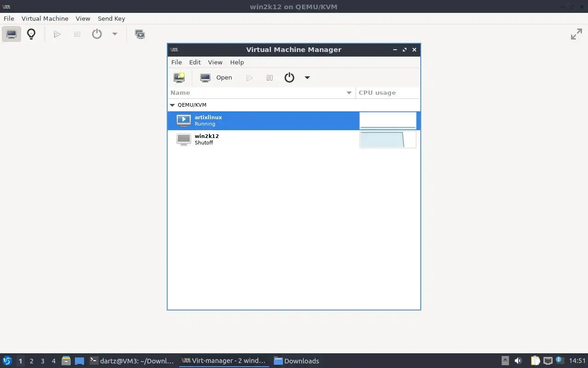This screenshot has height=368, width=588.
Task: Click pause icon in win2k12 window toolbar
Action: coord(77,34)
